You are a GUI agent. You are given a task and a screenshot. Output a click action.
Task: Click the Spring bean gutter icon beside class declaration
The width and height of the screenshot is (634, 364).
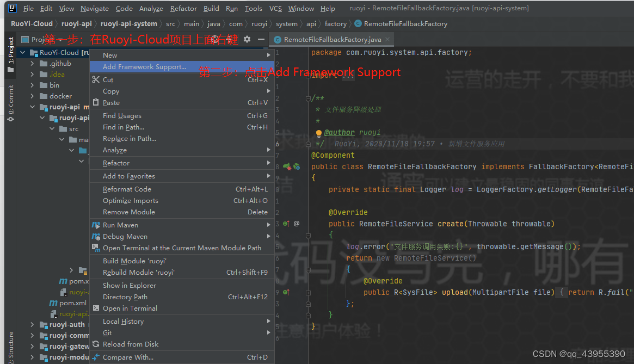(287, 166)
